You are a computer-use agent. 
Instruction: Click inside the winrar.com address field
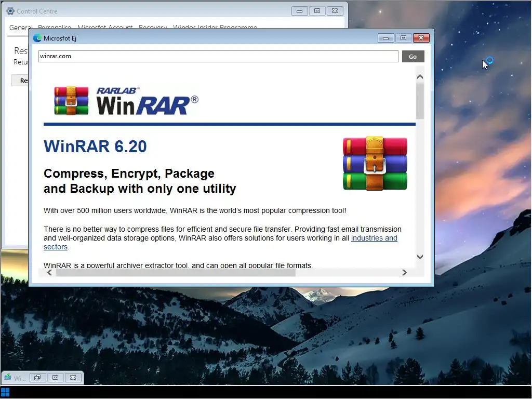(218, 56)
